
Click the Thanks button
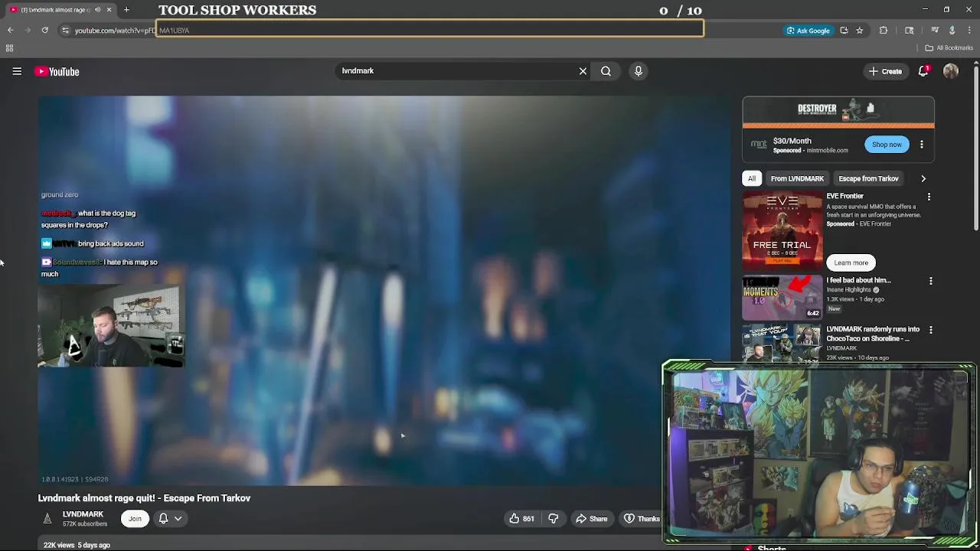tap(642, 519)
